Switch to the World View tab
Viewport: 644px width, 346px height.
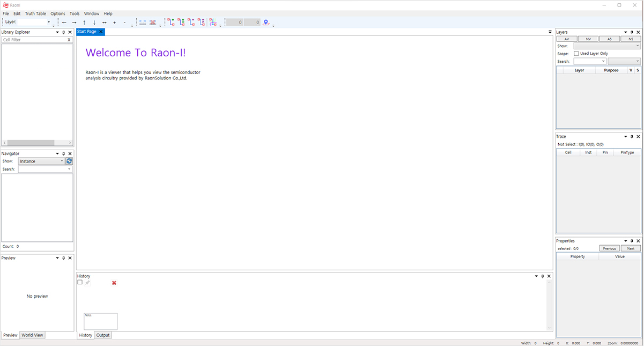pyautogui.click(x=33, y=335)
